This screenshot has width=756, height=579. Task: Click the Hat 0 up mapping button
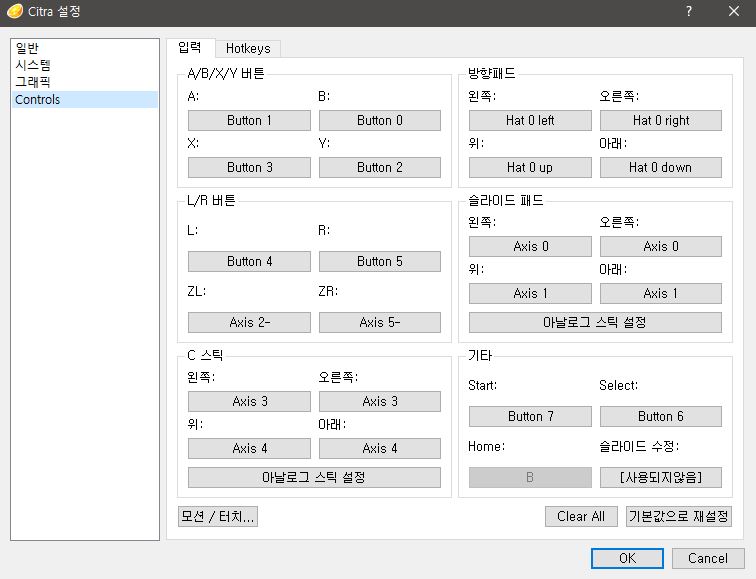[x=530, y=167]
